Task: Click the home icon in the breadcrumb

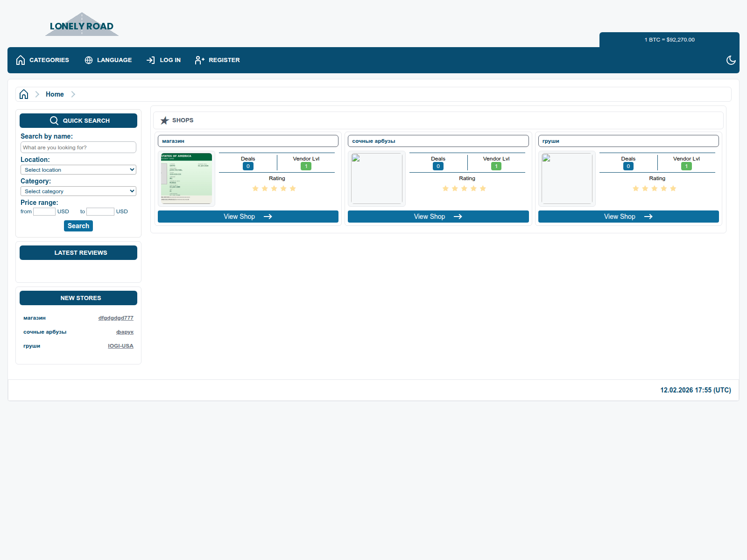Action: pyautogui.click(x=23, y=94)
